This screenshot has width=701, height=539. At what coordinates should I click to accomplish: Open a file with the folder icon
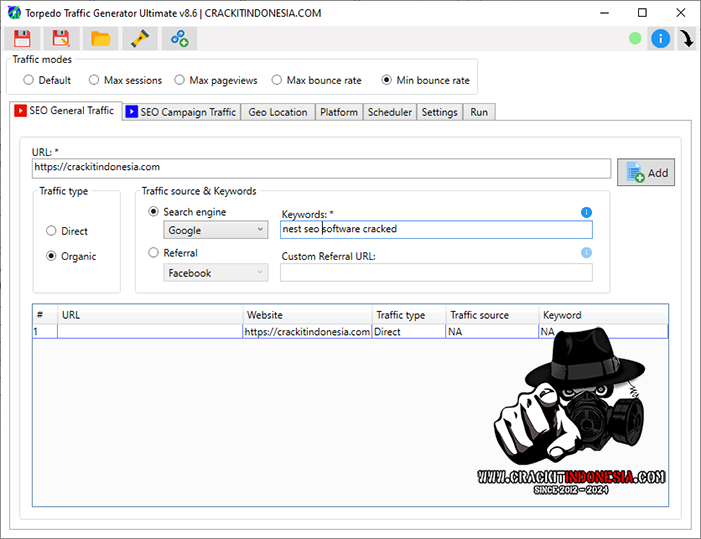pos(100,39)
